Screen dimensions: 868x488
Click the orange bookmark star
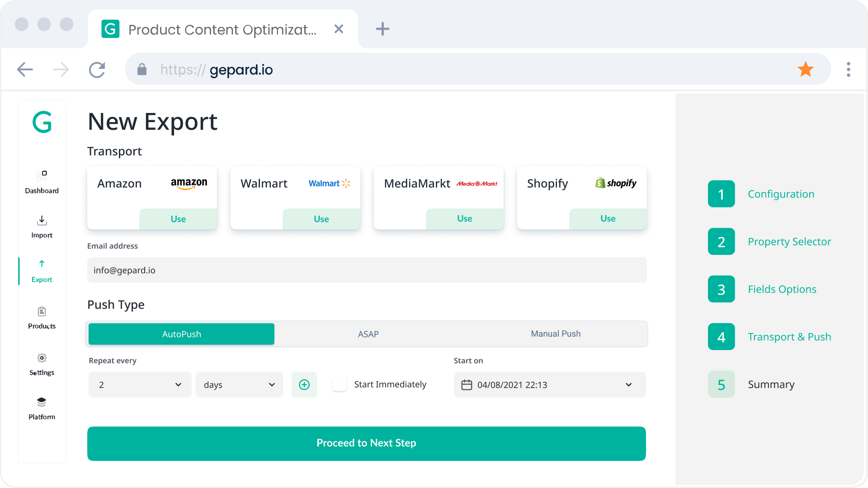click(806, 69)
